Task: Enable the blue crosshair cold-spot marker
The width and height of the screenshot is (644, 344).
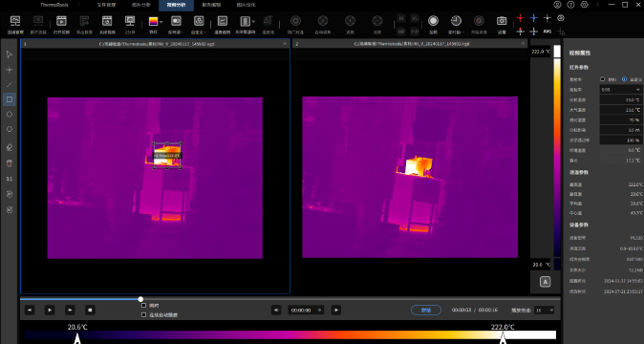Action: [x=533, y=18]
